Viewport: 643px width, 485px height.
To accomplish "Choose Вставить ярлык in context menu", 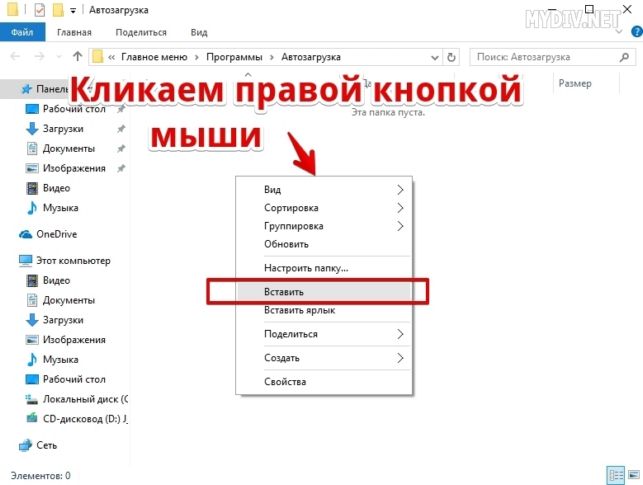I will (324, 310).
